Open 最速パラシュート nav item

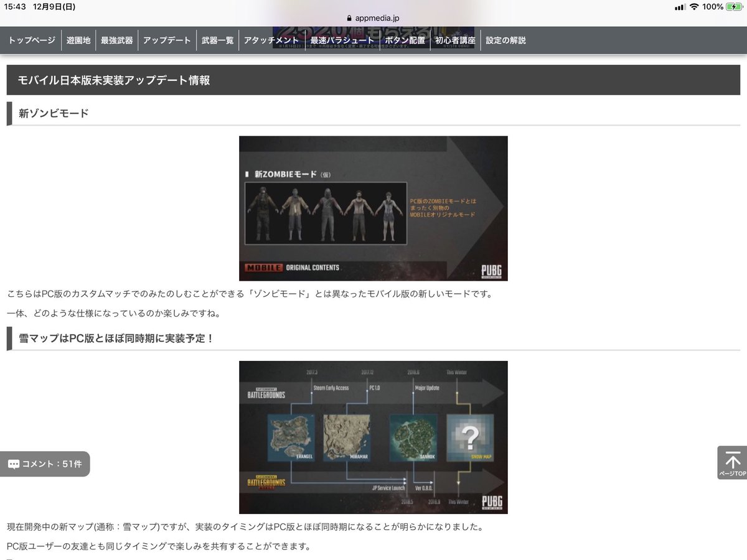tap(342, 40)
